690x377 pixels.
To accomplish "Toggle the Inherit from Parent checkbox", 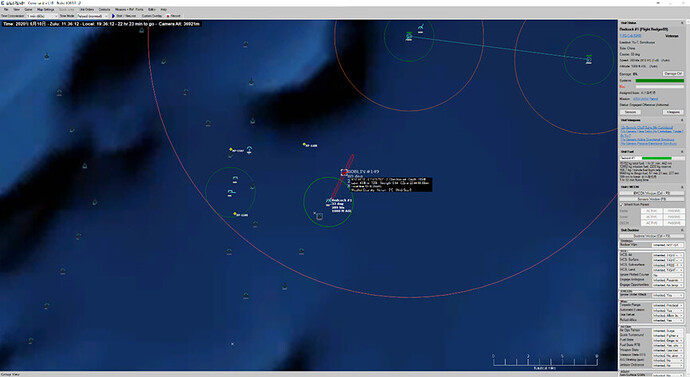I will [x=622, y=205].
